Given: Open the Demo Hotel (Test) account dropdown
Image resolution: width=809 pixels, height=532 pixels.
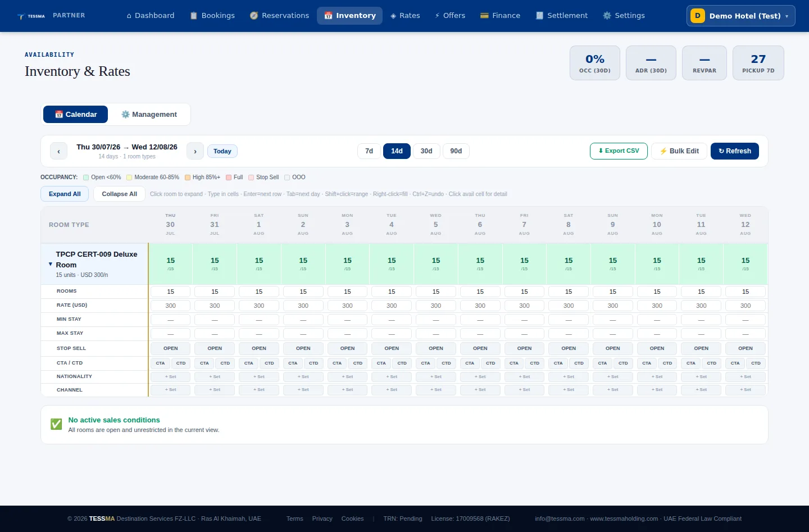Looking at the screenshot, I should 740,16.
